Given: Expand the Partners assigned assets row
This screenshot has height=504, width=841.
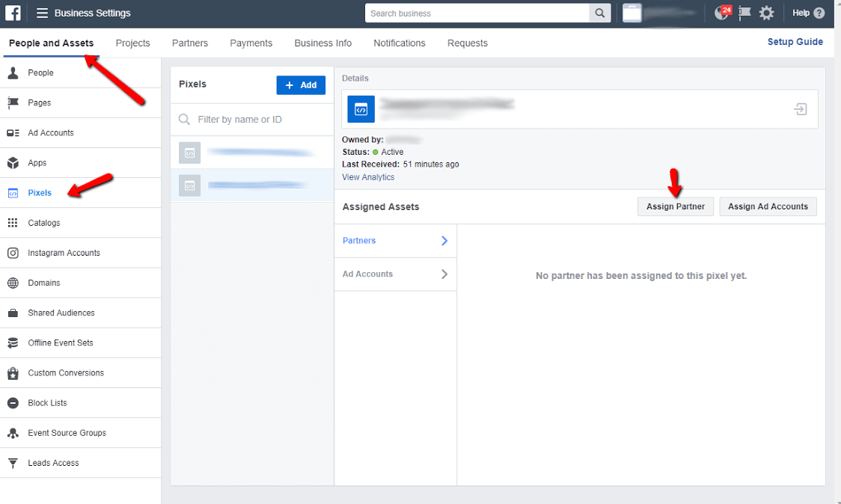Looking at the screenshot, I should coord(395,241).
